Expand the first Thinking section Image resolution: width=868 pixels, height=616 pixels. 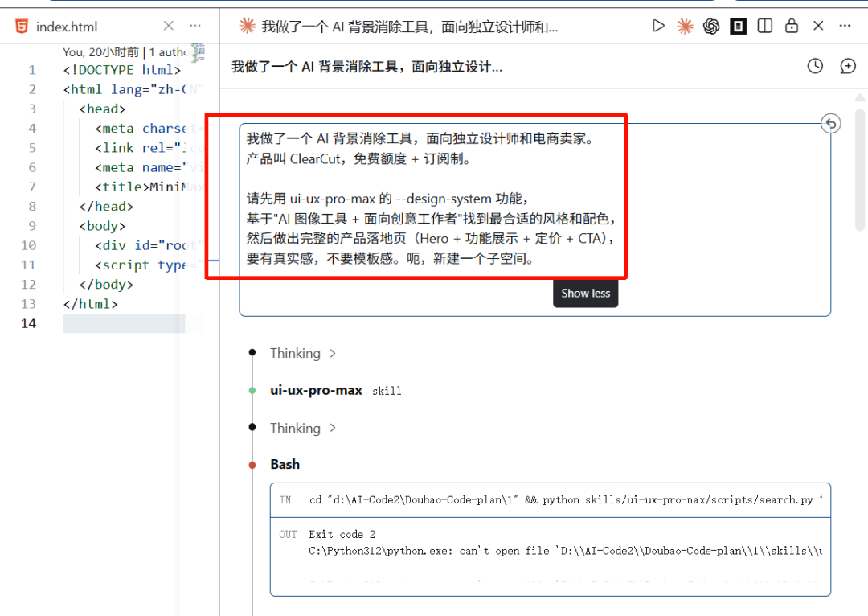point(303,353)
